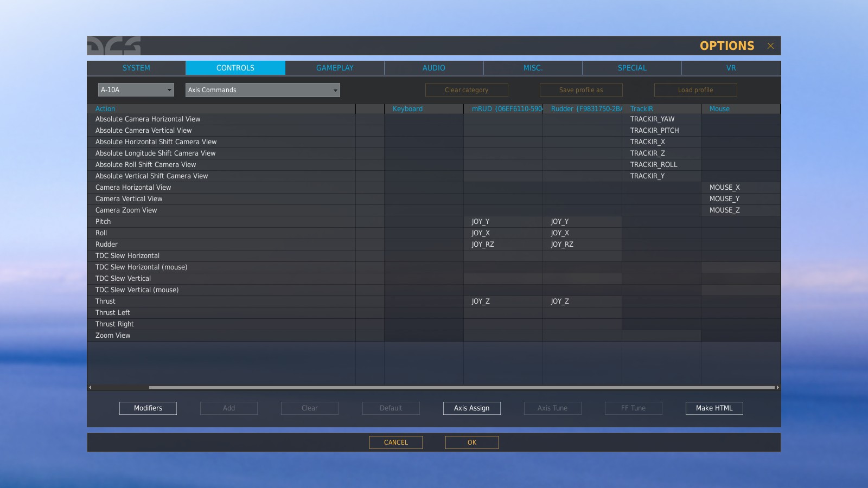Expand the Axis Commands category dropdown
Screen dimensions: 868x488
click(263, 90)
